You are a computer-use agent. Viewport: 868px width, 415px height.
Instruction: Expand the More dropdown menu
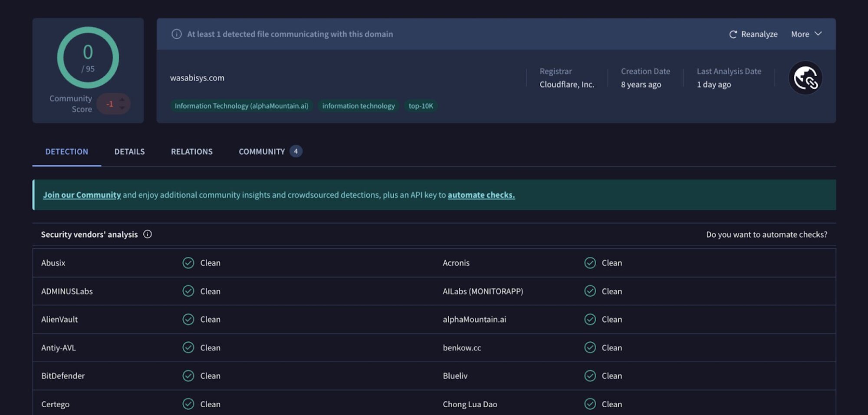[x=806, y=34]
